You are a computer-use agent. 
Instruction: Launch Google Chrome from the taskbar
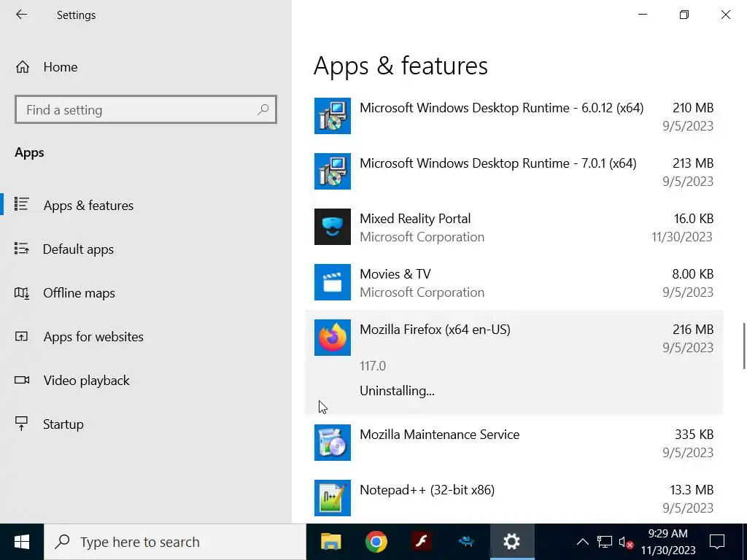coord(376,542)
